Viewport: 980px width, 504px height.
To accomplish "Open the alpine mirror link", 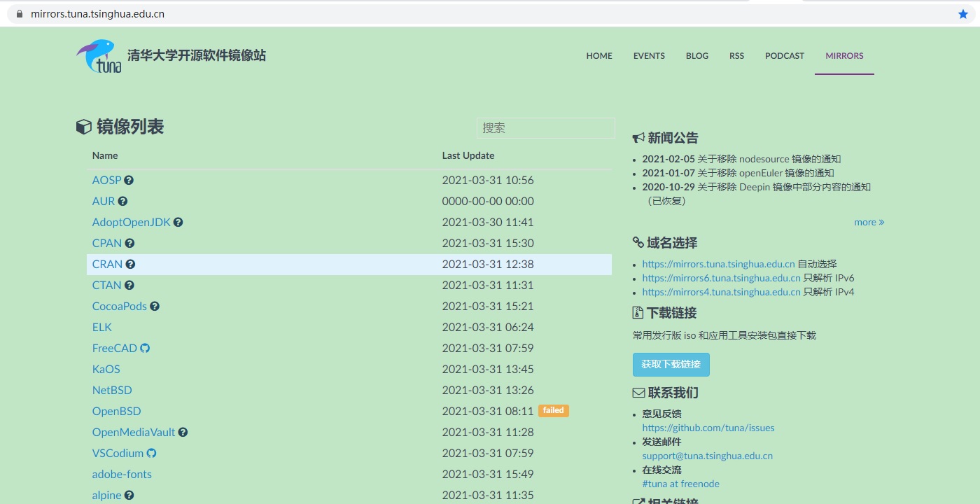I will (107, 495).
